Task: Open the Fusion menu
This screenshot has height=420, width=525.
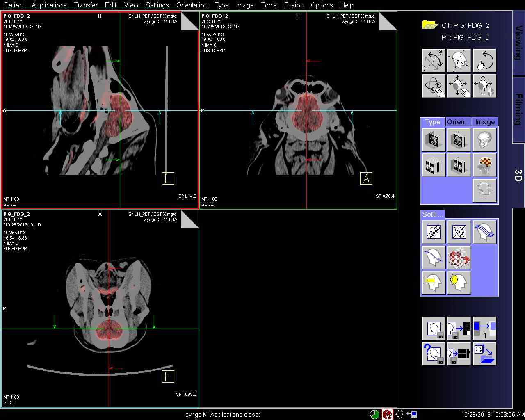Action: pyautogui.click(x=294, y=5)
